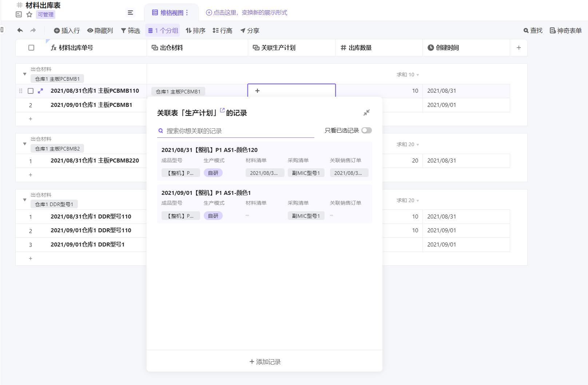The width and height of the screenshot is (588, 385).
Task: Open 求和 10 summary dropdown
Action: point(408,75)
